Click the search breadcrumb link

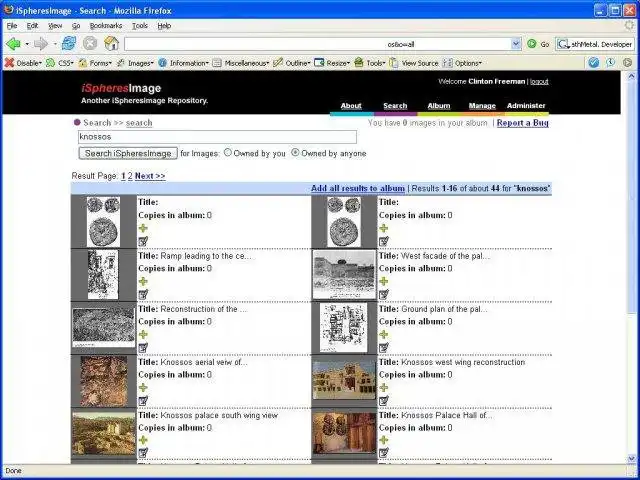139,123
